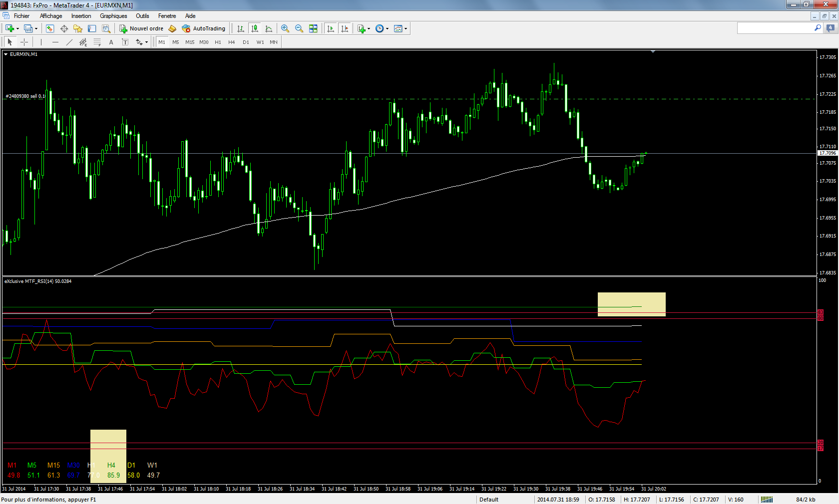
Task: Click the chart shift marker triangle
Action: (x=653, y=51)
